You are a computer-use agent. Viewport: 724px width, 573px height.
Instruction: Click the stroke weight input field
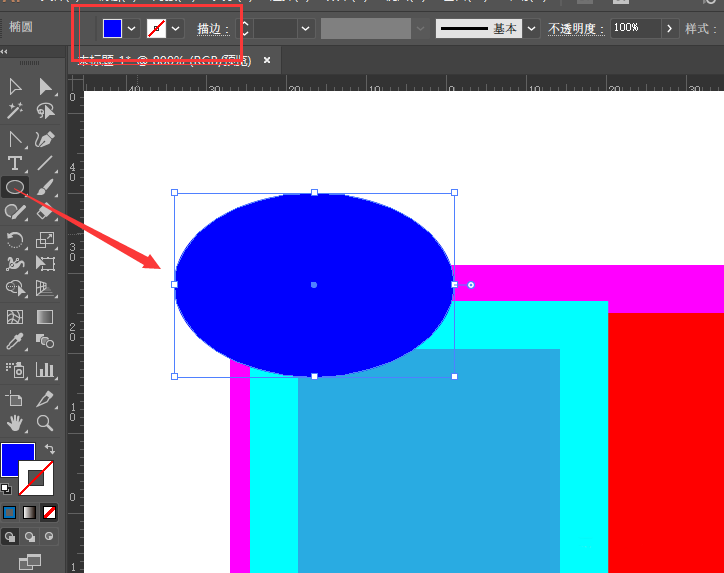pos(275,29)
